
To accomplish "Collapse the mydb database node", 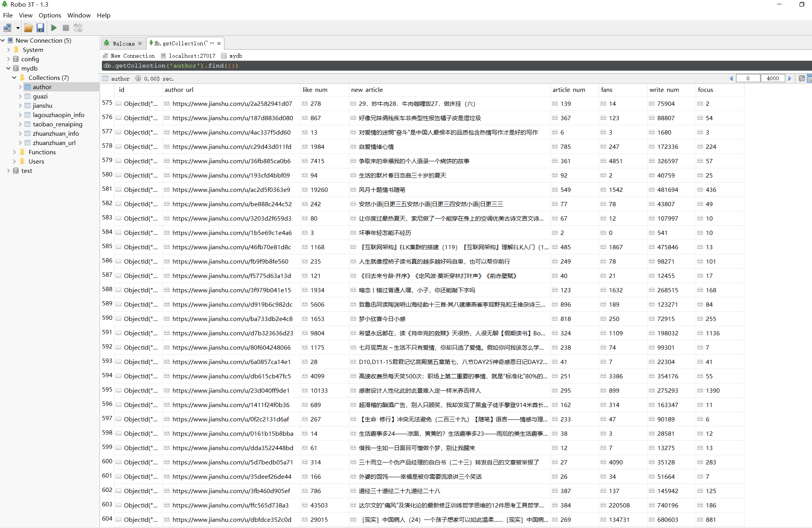I will click(9, 68).
